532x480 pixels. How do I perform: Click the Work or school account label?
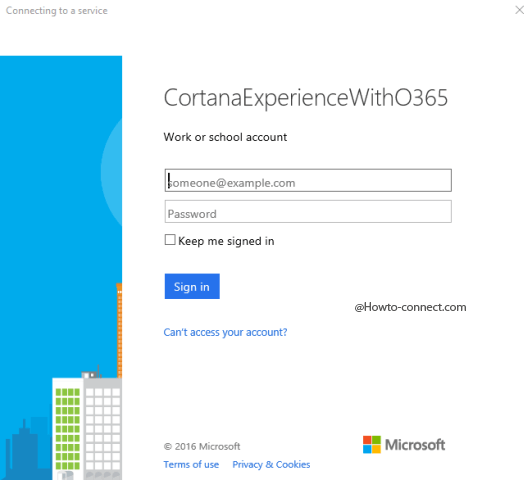pos(225,137)
